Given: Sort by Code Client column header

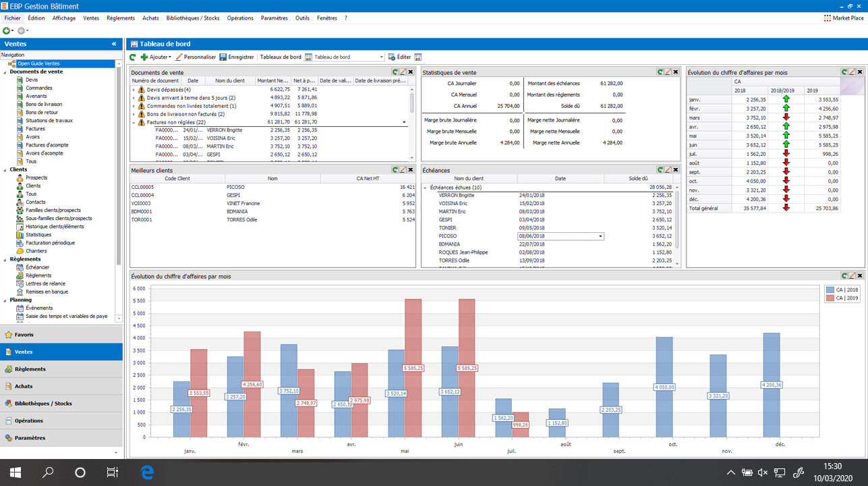Looking at the screenshot, I should [178, 179].
